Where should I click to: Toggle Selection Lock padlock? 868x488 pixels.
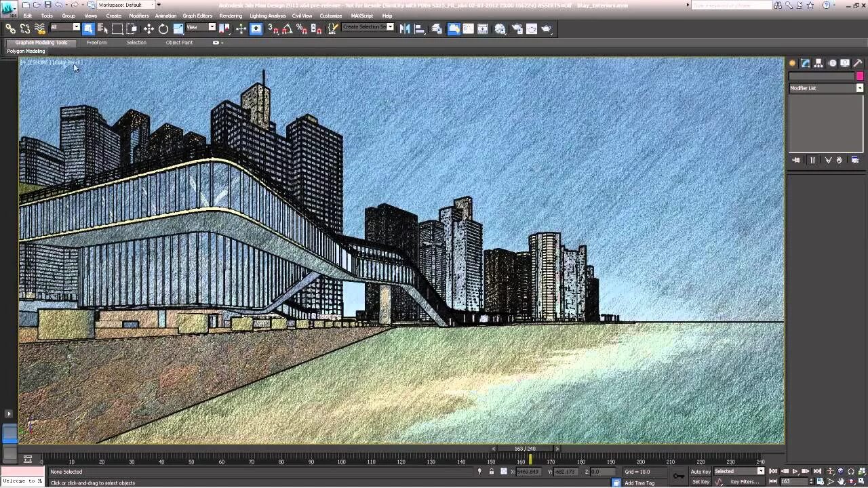pos(491,472)
